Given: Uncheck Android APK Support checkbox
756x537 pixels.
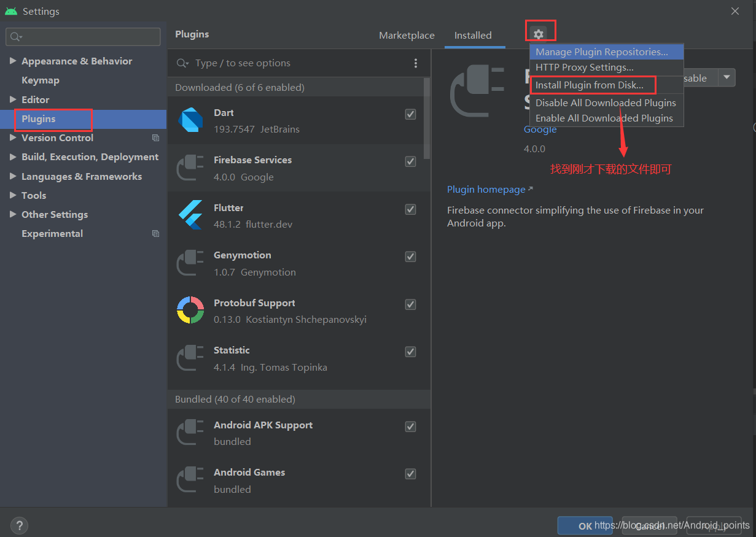Looking at the screenshot, I should click(x=410, y=427).
